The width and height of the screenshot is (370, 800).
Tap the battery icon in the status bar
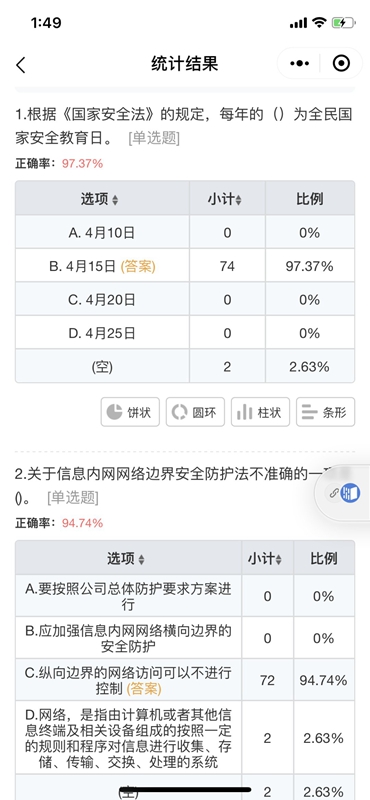342,22
